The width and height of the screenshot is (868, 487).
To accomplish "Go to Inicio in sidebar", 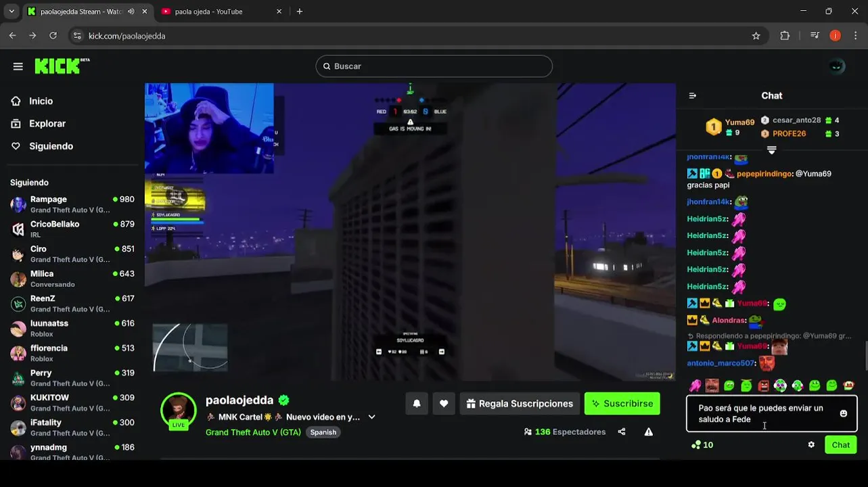I will [41, 101].
